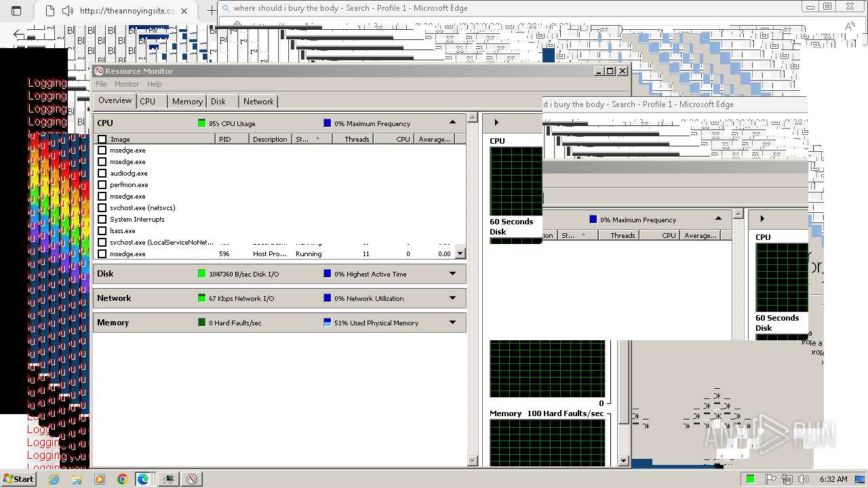Open network status tray icon

click(x=787, y=479)
